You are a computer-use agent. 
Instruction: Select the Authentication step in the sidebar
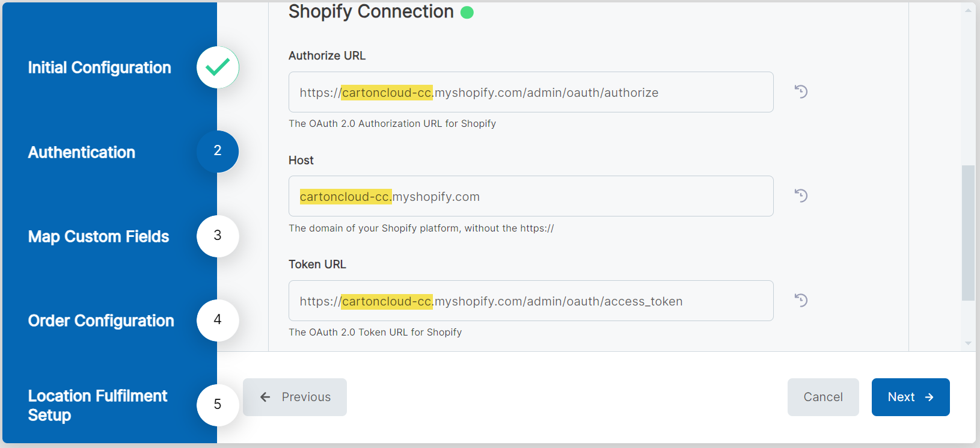coord(81,152)
